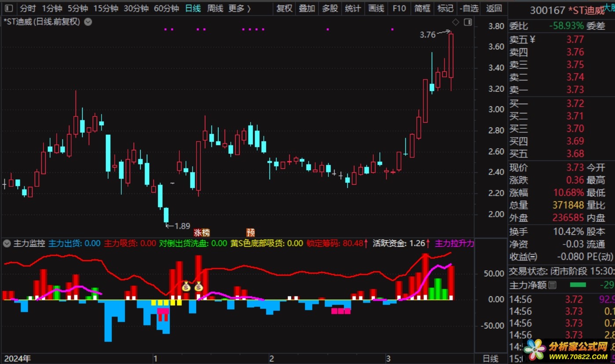Expand the *ST迪威 chart title dropdown arrow
This screenshot has height=364, width=615.
(x=88, y=22)
